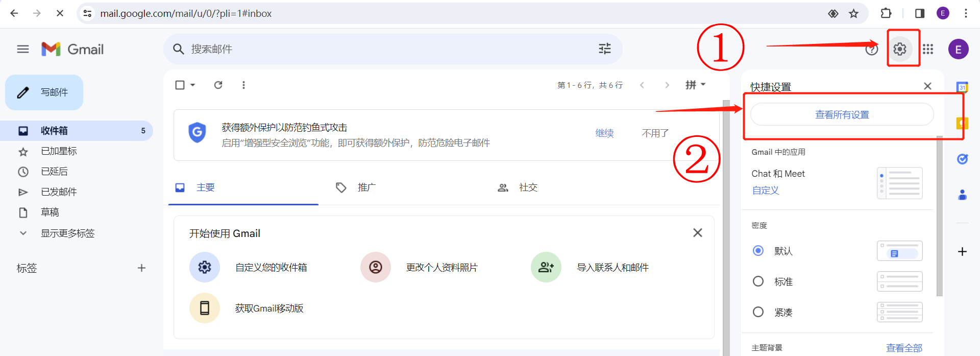Screen dimensions: 980x356
Task: Click the 自定义 link under Chat 和 Meet
Action: [766, 191]
